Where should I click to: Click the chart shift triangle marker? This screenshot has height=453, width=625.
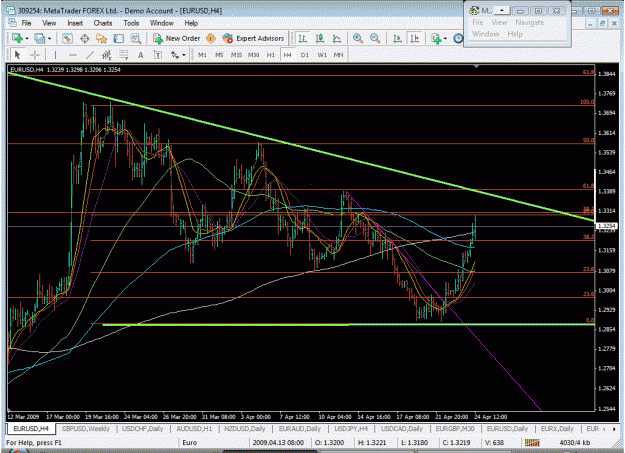tap(476, 66)
